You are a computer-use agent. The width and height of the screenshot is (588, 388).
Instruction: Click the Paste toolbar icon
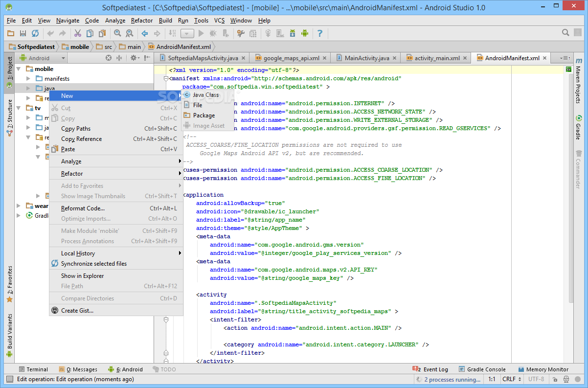(x=102, y=33)
